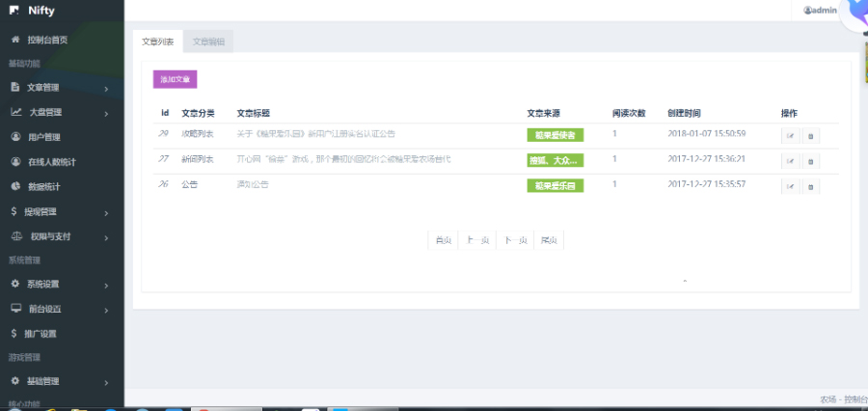Open the 控制台首页 home icon
The height and width of the screenshot is (411, 868).
click(x=15, y=40)
